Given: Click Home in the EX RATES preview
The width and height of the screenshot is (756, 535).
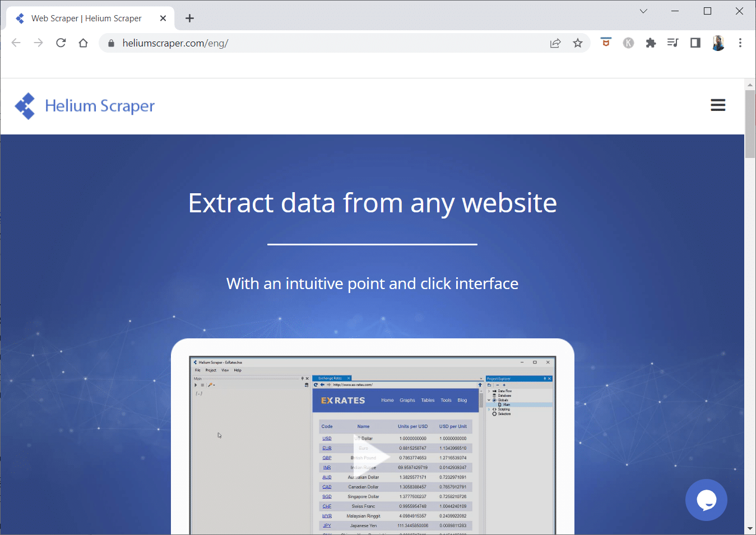Looking at the screenshot, I should point(387,401).
